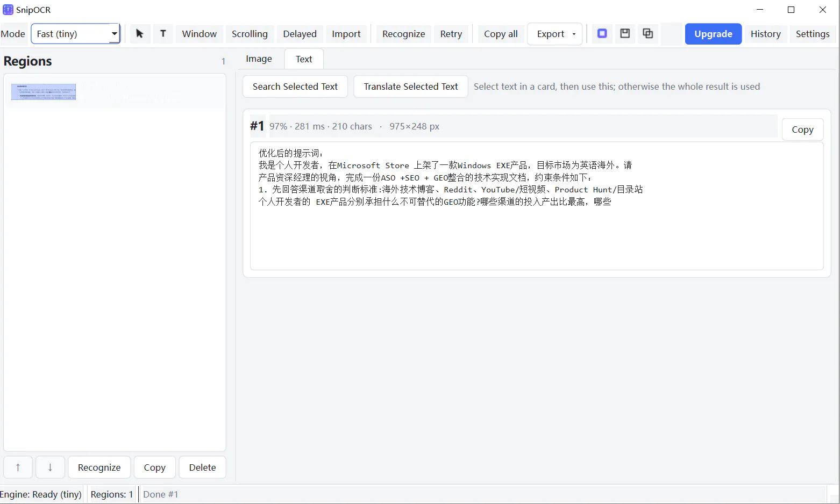The height and width of the screenshot is (504, 840).
Task: Click Retry in the toolbar
Action: click(x=451, y=34)
